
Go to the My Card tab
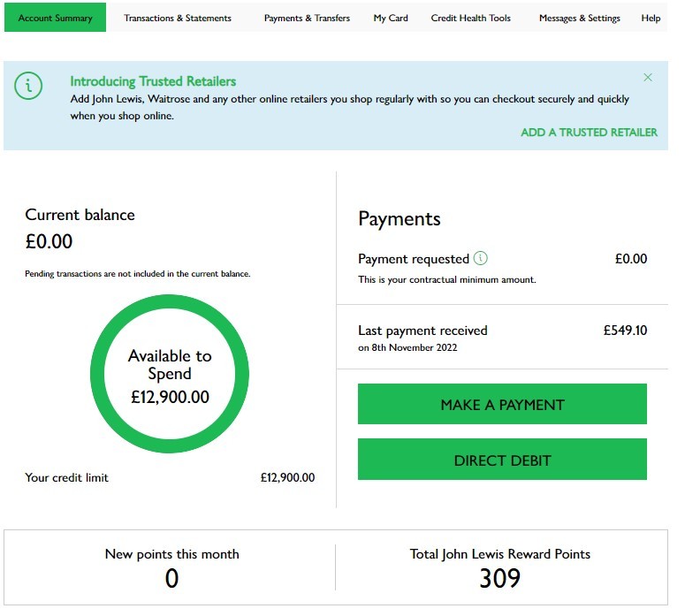tap(391, 18)
